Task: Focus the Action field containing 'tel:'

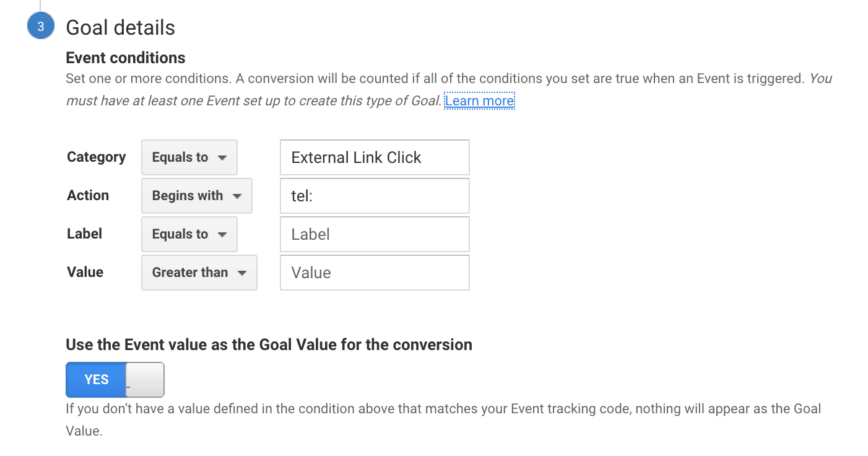Action: (375, 196)
